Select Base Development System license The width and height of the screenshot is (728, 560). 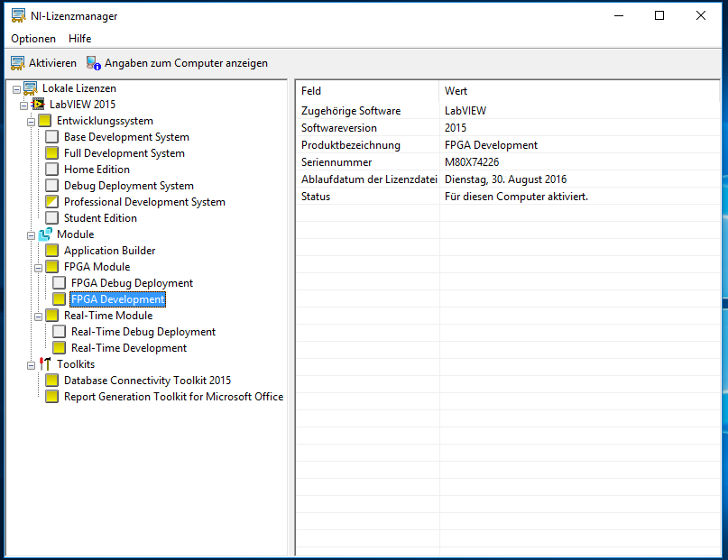tap(126, 137)
